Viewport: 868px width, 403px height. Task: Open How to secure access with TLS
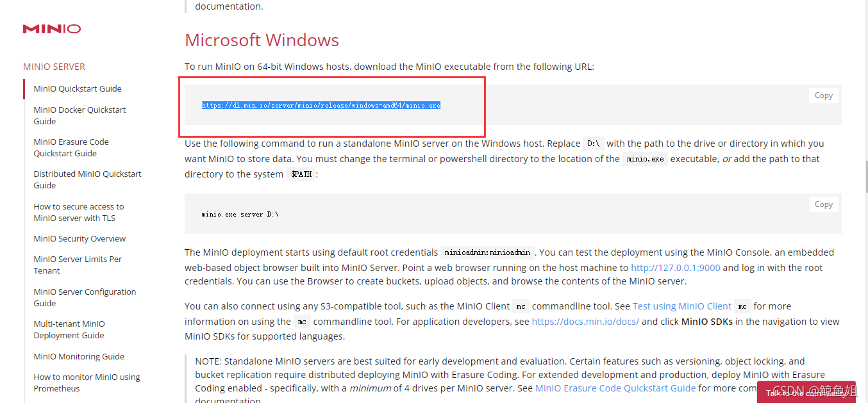79,212
